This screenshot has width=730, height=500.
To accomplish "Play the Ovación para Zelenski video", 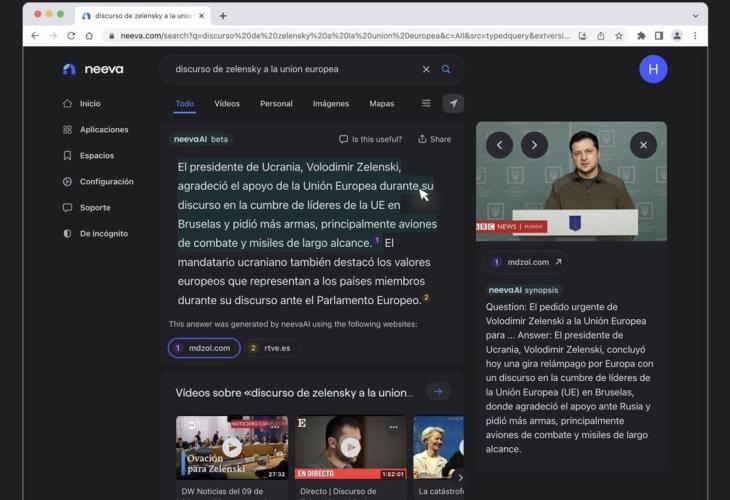I will pos(232,447).
